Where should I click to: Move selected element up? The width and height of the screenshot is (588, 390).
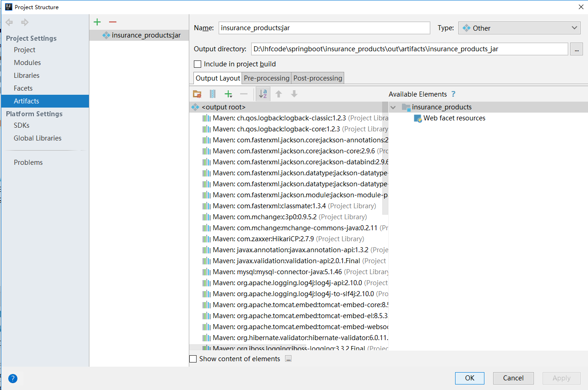pyautogui.click(x=279, y=94)
